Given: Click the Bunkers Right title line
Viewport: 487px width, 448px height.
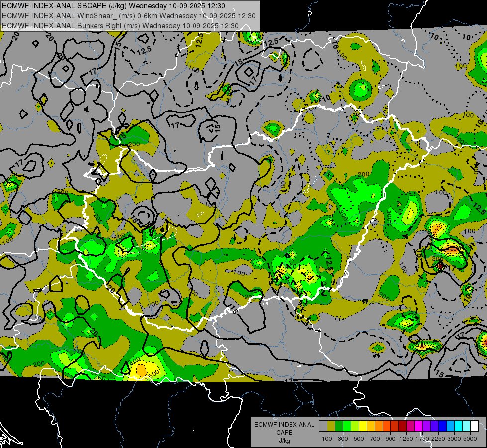Looking at the screenshot, I should pos(120,26).
